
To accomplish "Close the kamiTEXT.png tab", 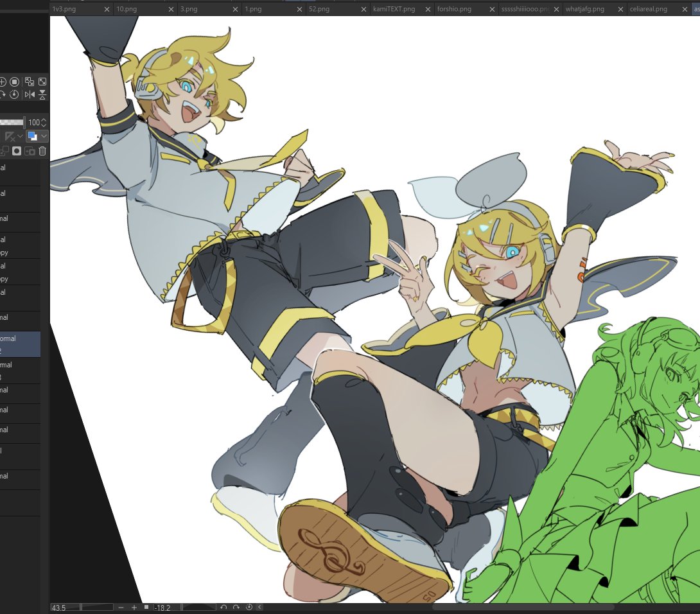I will tap(428, 10).
